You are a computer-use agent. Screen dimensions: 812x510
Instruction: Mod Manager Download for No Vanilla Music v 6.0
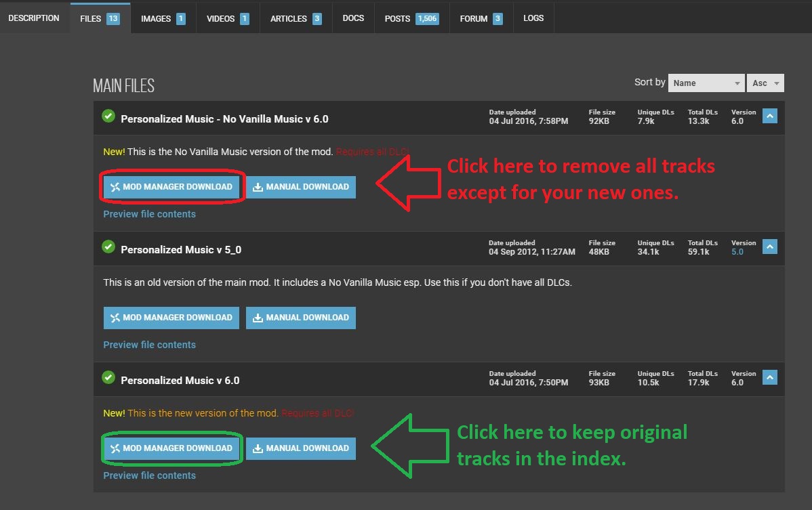tap(171, 187)
